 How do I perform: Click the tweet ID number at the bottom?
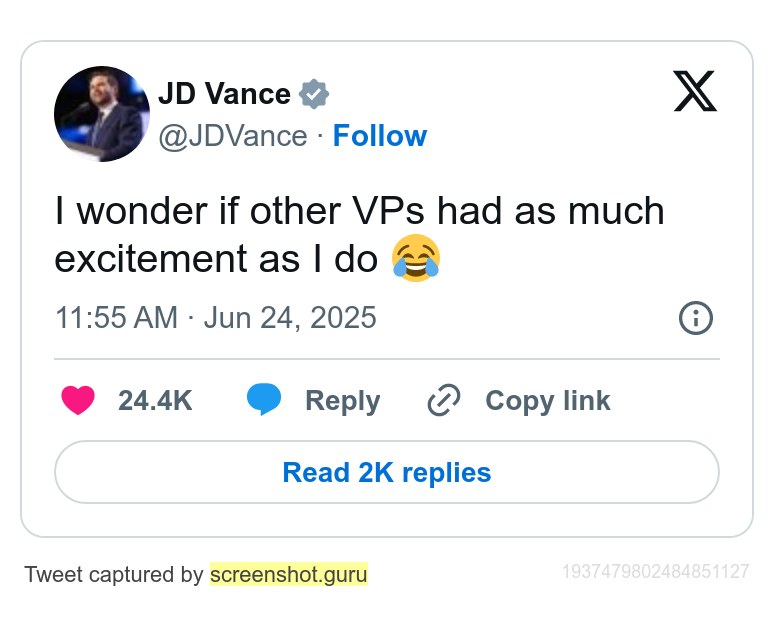click(656, 572)
